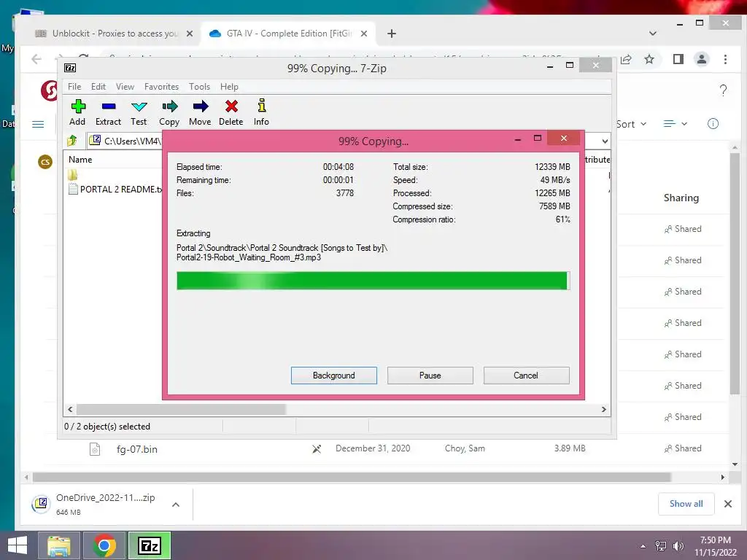Show all downloads
The width and height of the screenshot is (747, 560).
pyautogui.click(x=686, y=504)
